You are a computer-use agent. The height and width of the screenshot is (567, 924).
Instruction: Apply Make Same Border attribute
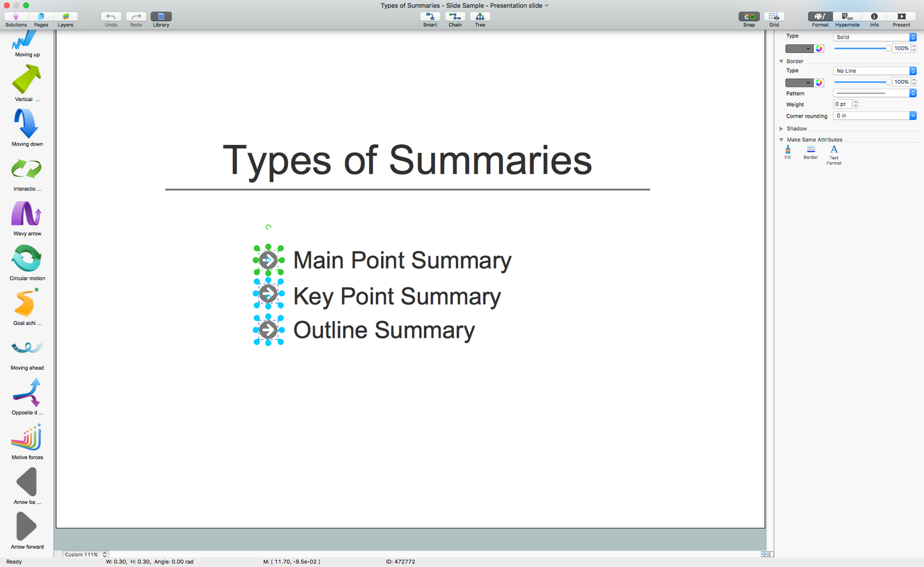coord(811,152)
